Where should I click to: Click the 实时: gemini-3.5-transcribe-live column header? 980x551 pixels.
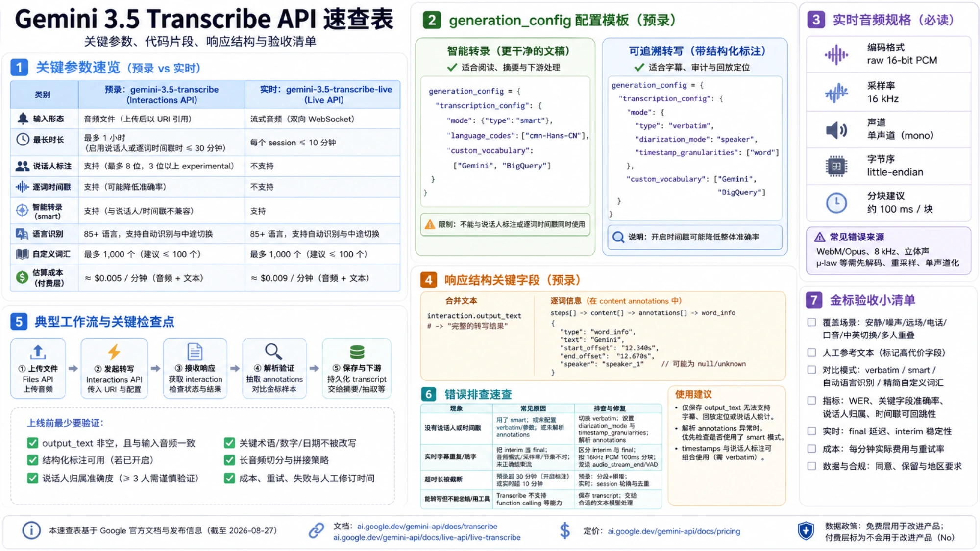[322, 95]
